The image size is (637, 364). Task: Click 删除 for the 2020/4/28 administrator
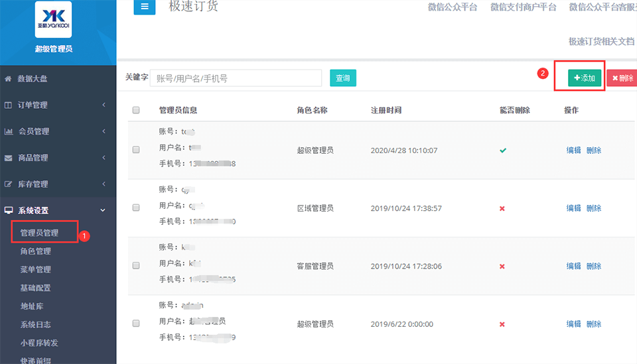point(594,151)
